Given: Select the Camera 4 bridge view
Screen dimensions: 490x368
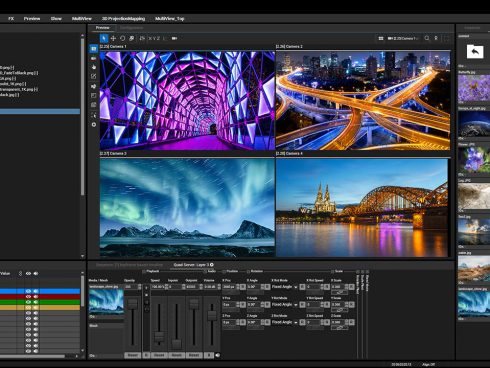Looking at the screenshot, I should click(x=362, y=208).
